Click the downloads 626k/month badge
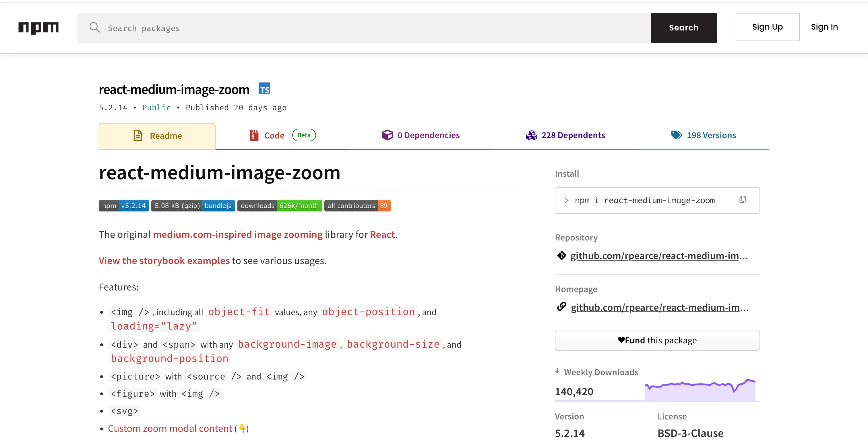The height and width of the screenshot is (441, 868). pos(279,206)
